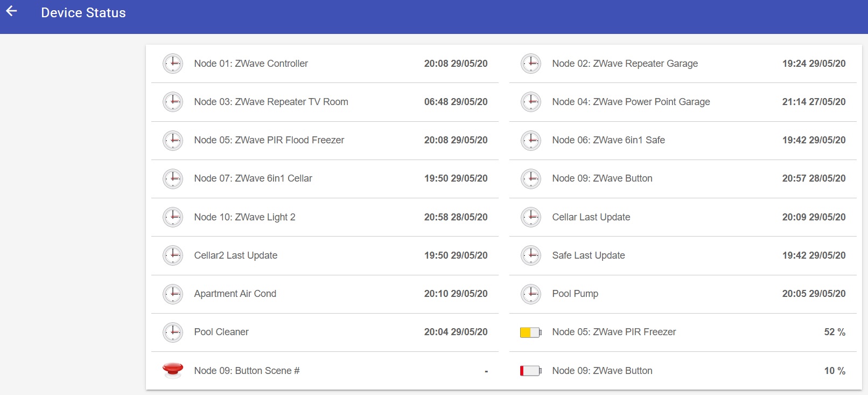Select Node 03: ZWave Repeater TV Room label
Viewport: 868px width, 395px height.
pos(271,102)
